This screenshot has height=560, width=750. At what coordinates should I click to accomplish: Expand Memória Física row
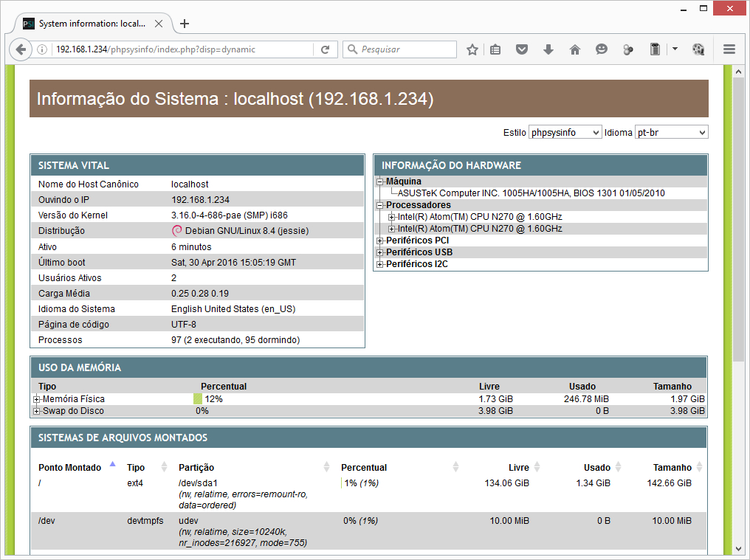pyautogui.click(x=36, y=399)
